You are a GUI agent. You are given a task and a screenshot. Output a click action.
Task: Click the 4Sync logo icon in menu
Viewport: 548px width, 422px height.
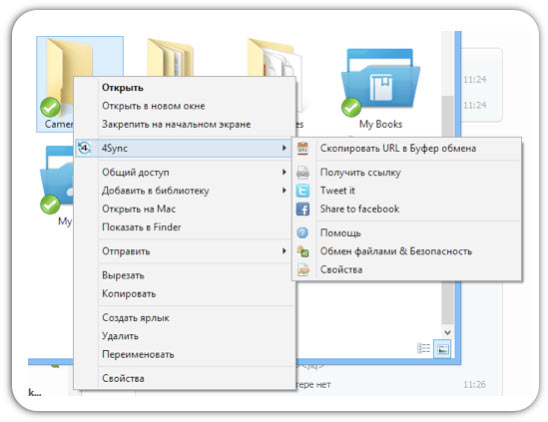pyautogui.click(x=84, y=148)
